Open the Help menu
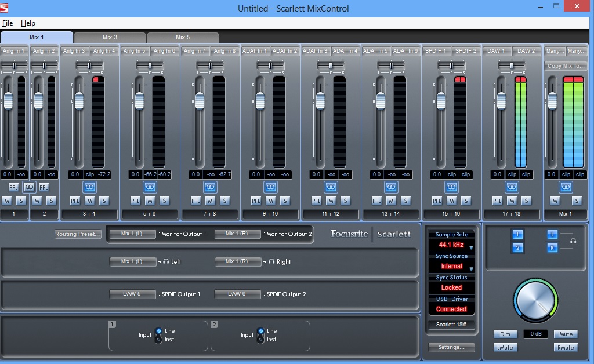Viewport: 594px width, 364px height. 28,23
